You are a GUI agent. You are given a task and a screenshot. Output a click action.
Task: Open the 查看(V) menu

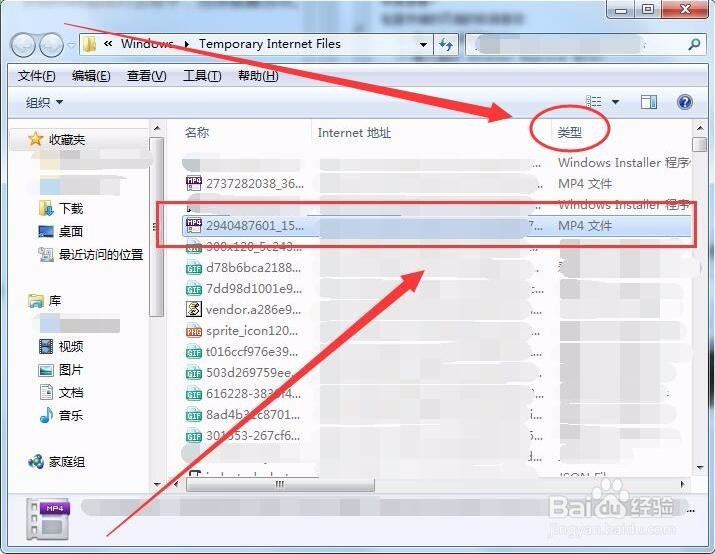pyautogui.click(x=146, y=76)
